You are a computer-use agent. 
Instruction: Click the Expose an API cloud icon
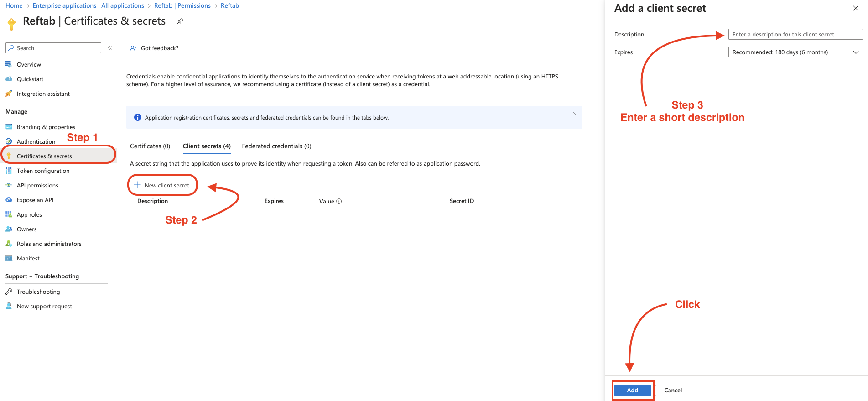(9, 200)
